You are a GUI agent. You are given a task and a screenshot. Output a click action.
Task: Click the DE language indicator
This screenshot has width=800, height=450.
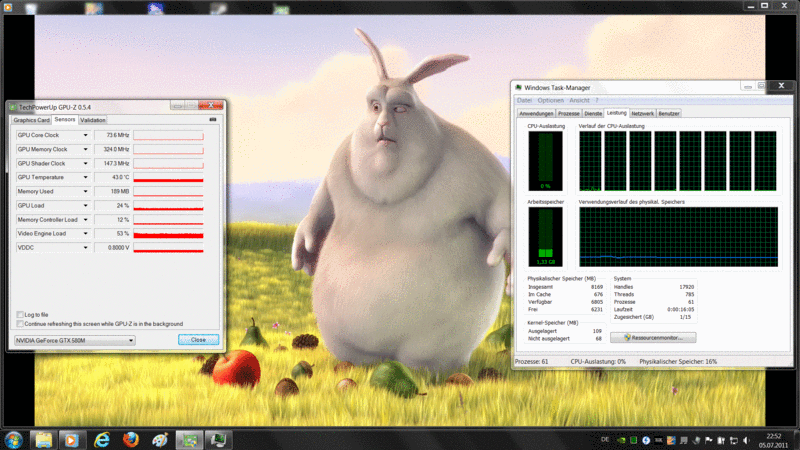(x=605, y=439)
